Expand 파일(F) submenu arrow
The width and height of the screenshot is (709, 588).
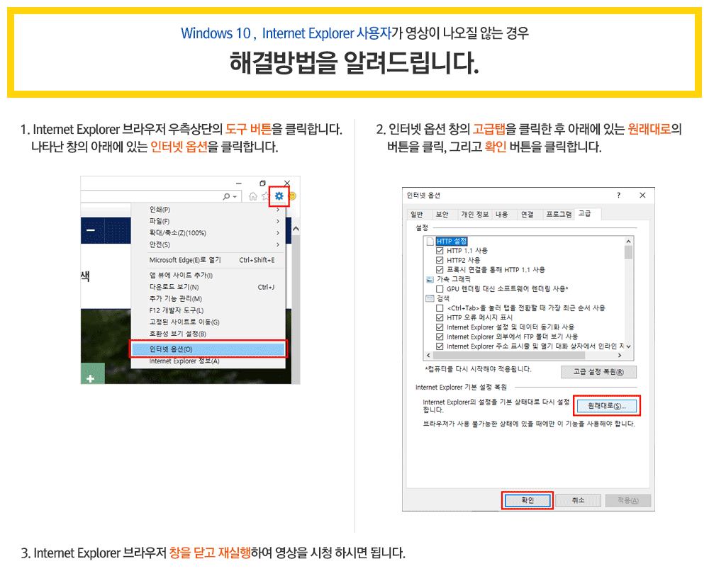(278, 222)
